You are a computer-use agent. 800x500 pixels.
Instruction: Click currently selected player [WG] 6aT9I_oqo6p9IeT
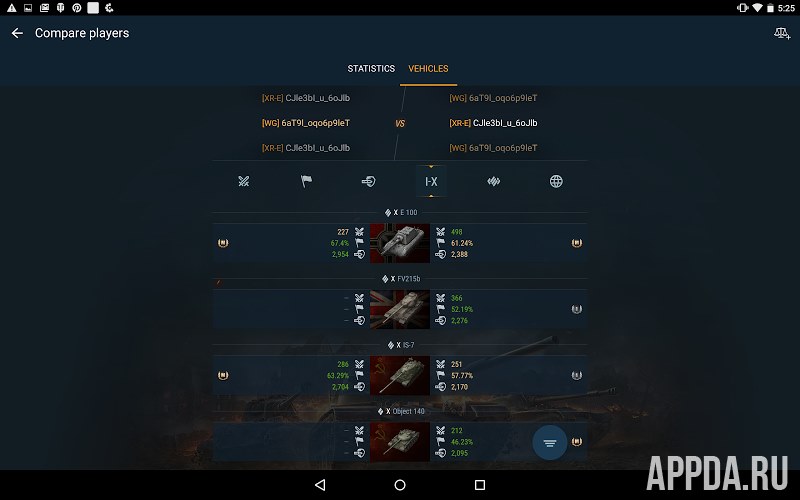pos(306,123)
